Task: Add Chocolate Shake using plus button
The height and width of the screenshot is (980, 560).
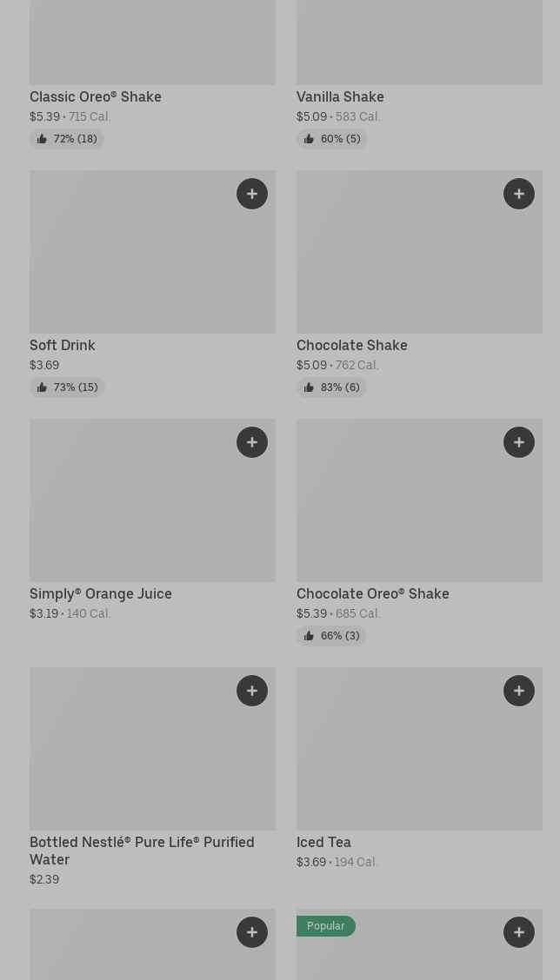Action: point(519,194)
